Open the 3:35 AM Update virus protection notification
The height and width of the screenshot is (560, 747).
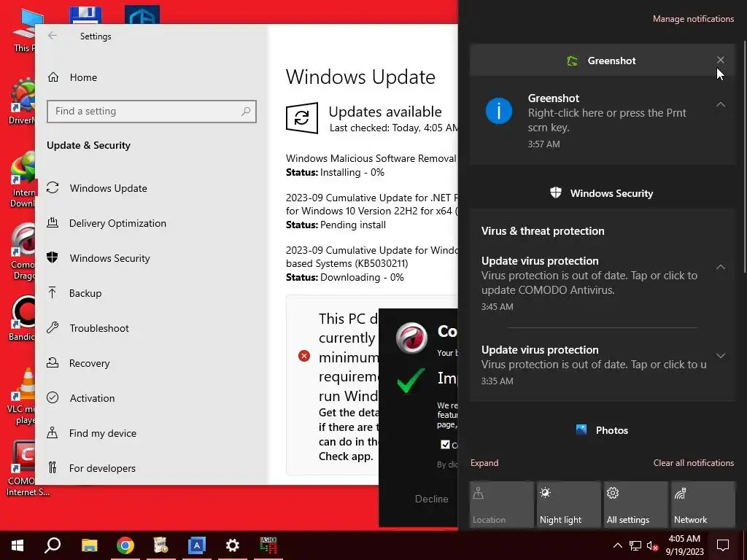(594, 365)
